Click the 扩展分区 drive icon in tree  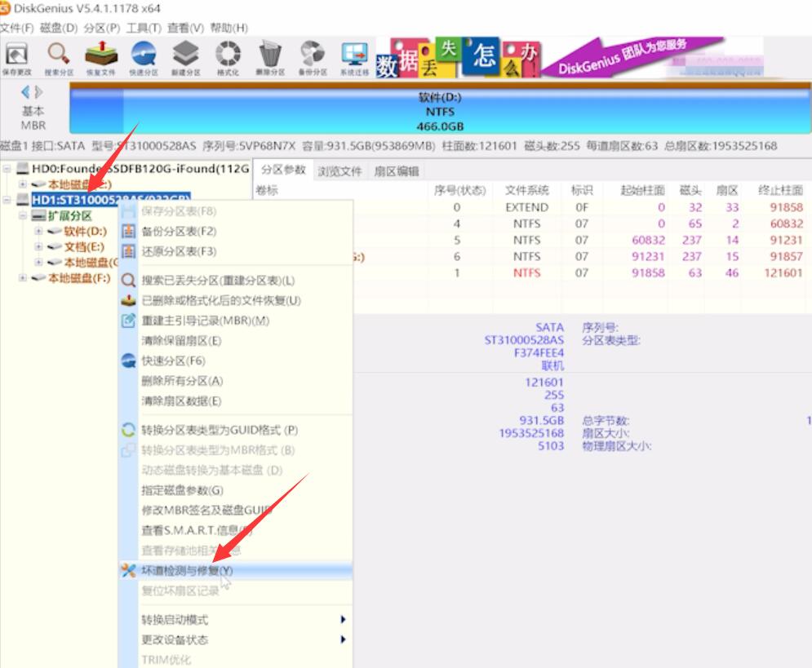(38, 216)
